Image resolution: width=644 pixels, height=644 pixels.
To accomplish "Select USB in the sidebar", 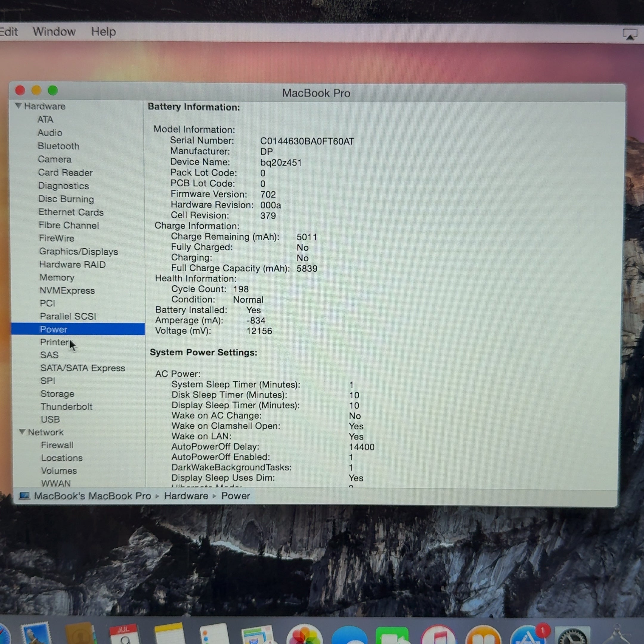I will point(50,419).
